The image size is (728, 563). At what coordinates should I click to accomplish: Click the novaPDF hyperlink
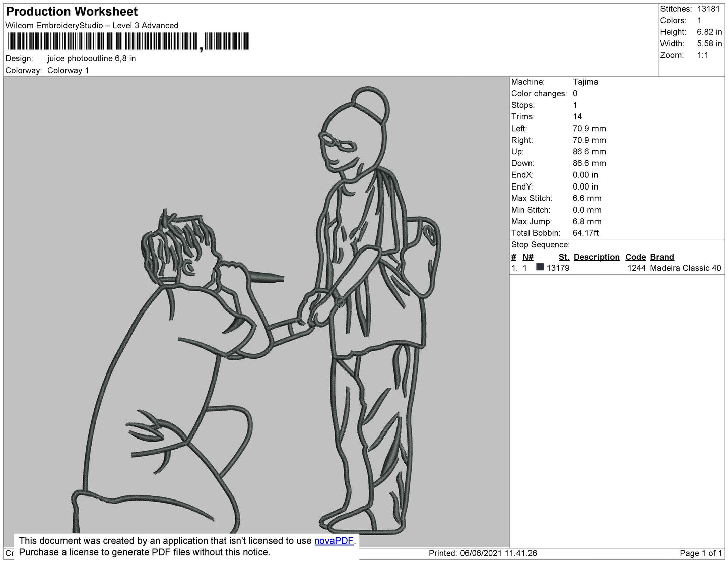(335, 541)
